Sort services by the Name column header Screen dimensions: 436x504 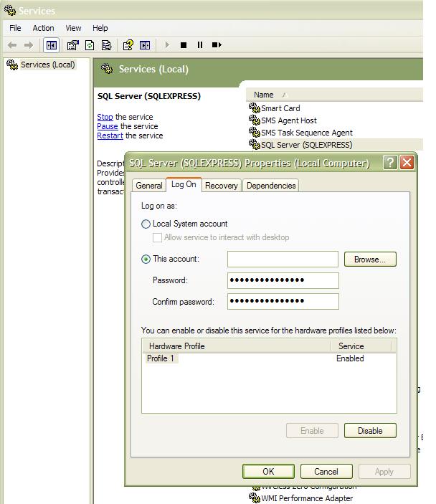point(334,95)
